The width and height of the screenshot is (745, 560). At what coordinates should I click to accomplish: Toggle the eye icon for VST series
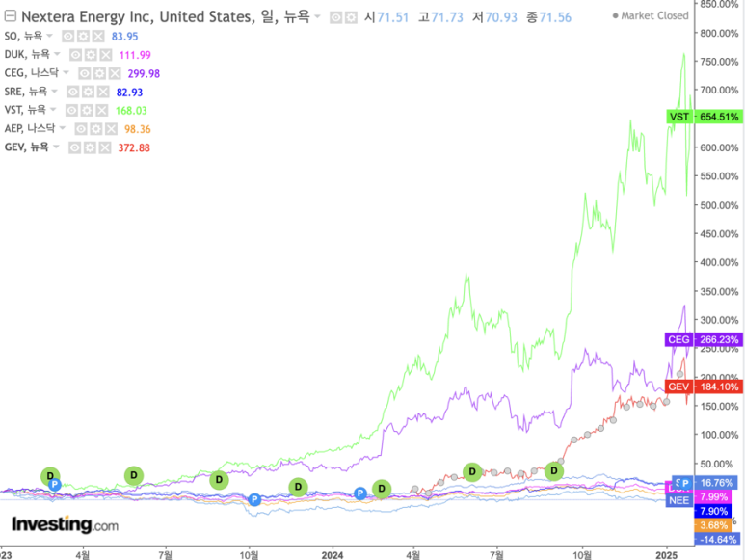tap(71, 111)
